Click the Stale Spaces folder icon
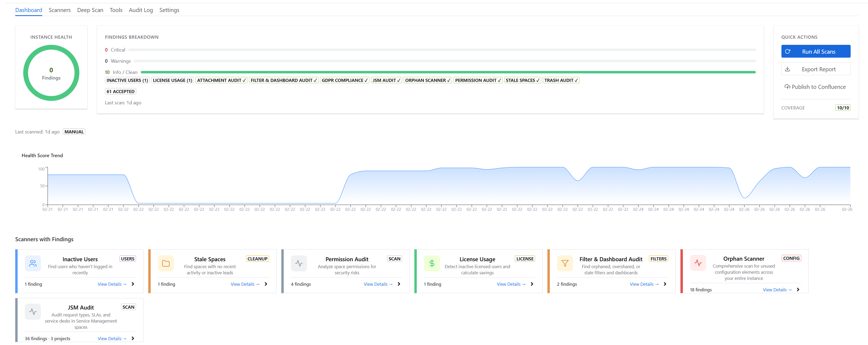Image resolution: width=868 pixels, height=345 pixels. [166, 263]
